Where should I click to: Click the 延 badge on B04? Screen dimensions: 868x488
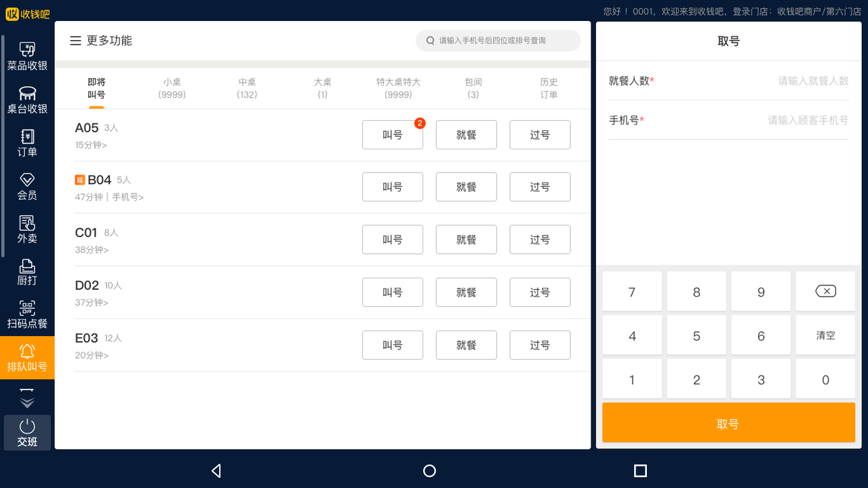tap(79, 180)
